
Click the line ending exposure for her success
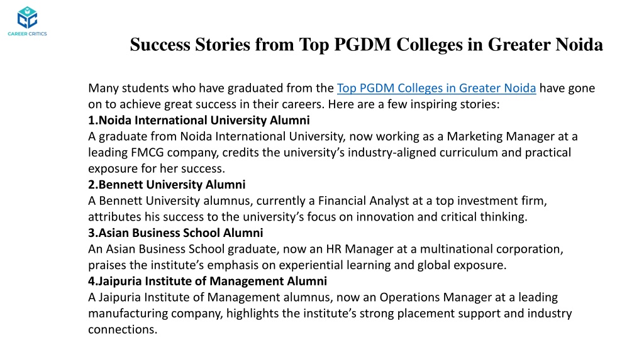coord(157,168)
